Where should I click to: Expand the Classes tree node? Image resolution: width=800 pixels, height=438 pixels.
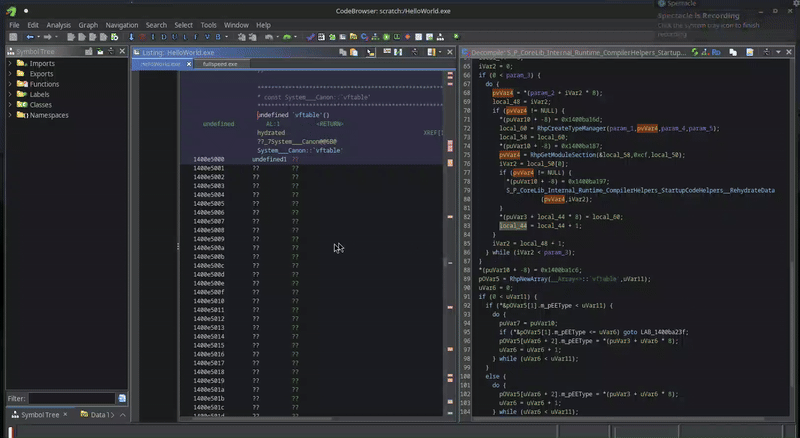[10, 105]
